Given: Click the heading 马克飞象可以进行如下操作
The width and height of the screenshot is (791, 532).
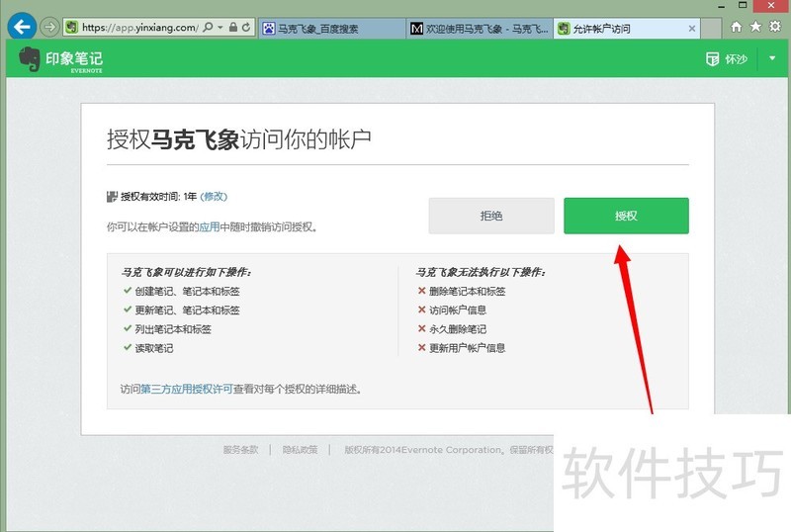Looking at the screenshot, I should point(186,272).
